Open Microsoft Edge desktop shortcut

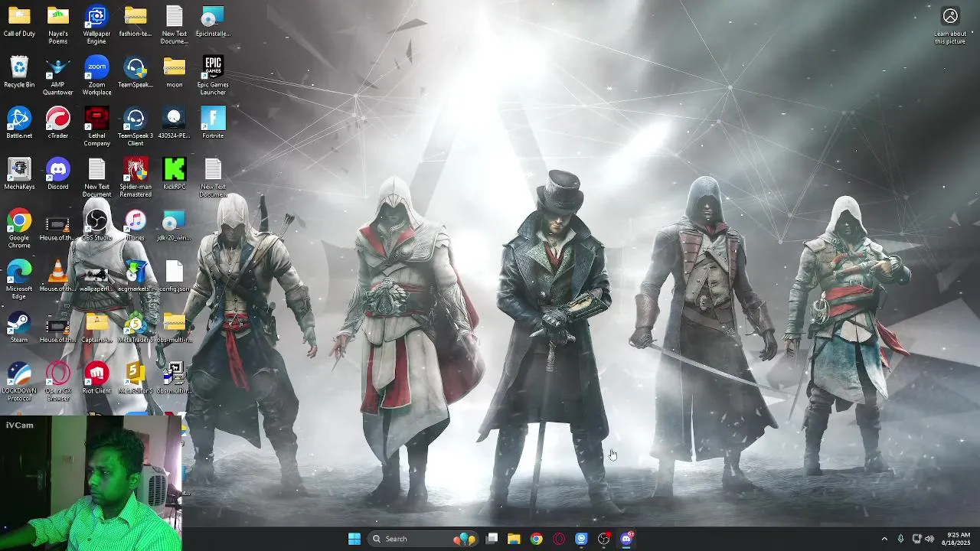point(19,279)
